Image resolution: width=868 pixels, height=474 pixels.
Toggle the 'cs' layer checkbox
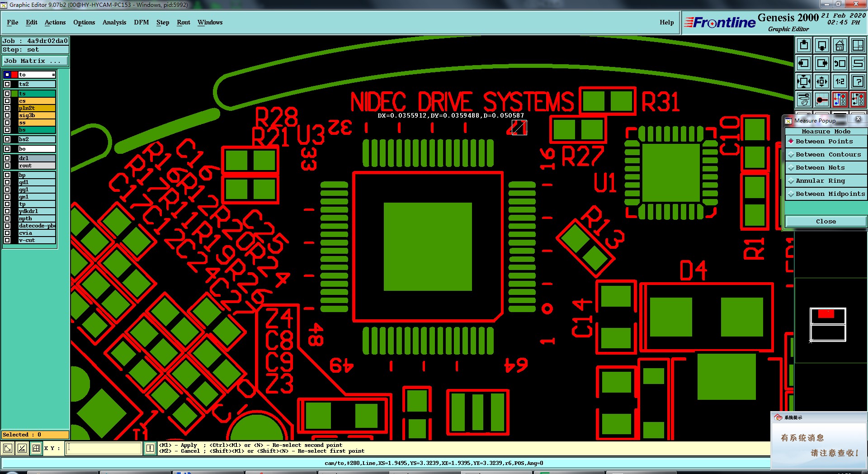7,101
